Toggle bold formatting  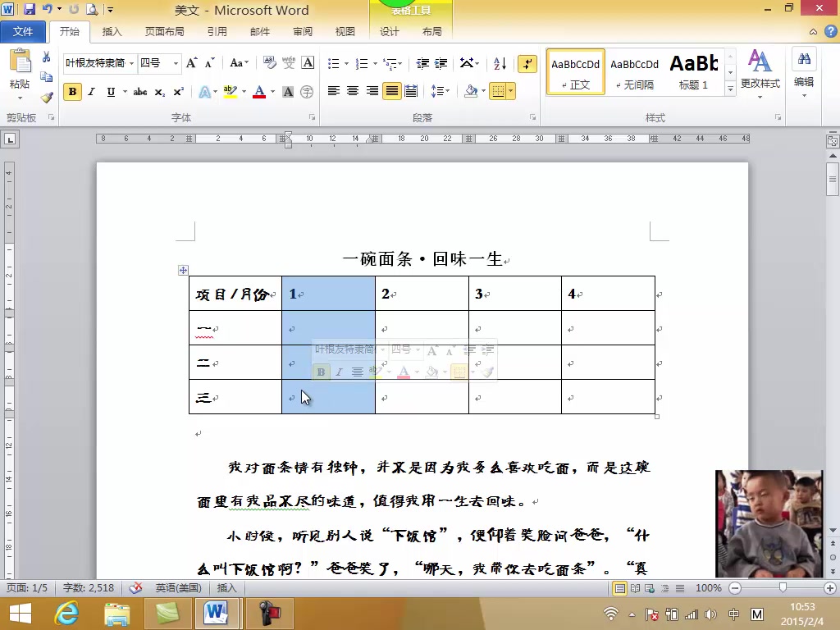(71, 92)
